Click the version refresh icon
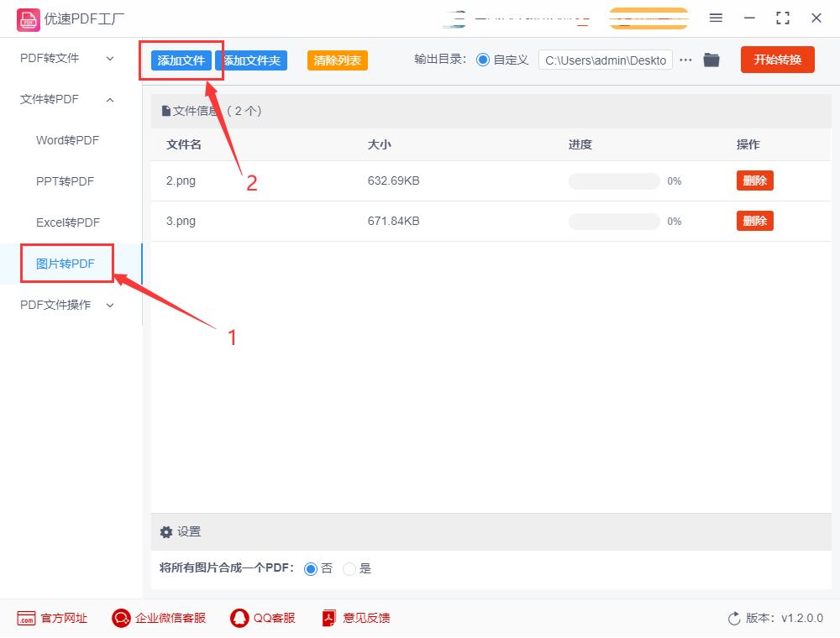 [734, 619]
